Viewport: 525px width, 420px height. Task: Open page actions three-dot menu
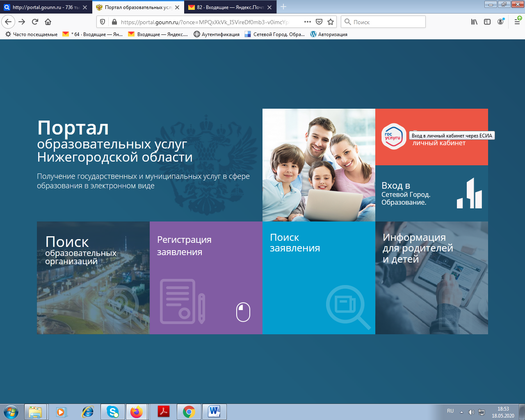[x=308, y=22]
